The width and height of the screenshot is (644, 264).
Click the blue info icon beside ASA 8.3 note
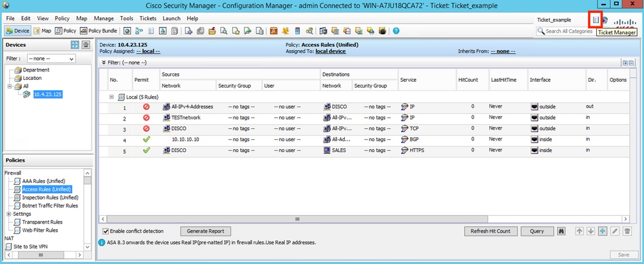pyautogui.click(x=101, y=243)
